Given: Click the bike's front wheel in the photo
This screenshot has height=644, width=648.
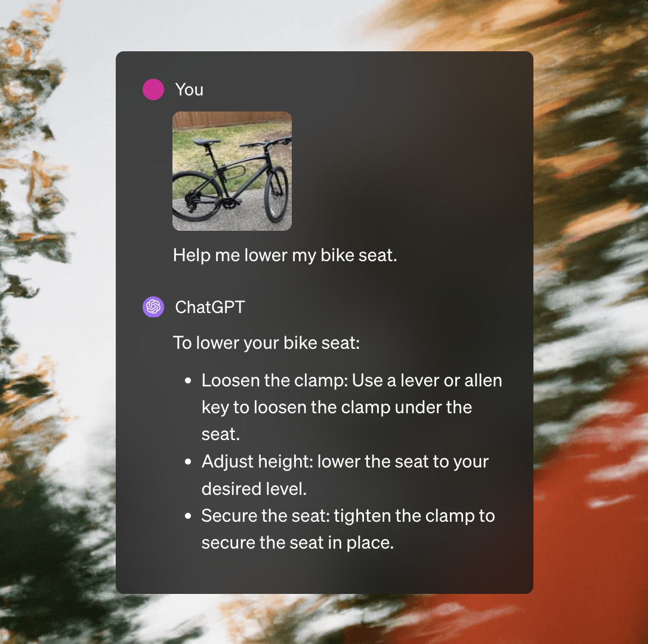Looking at the screenshot, I should pos(276,194).
